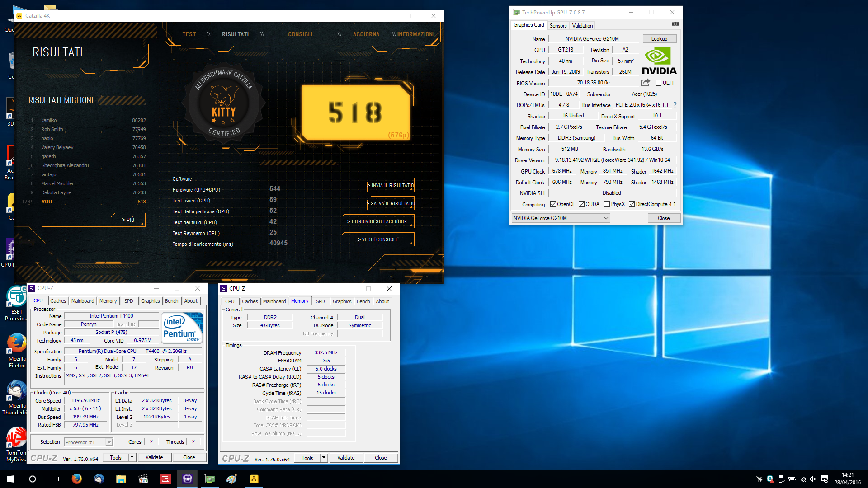Image resolution: width=868 pixels, height=488 pixels.
Task: Click the BIOS export share icon in GPU-Z
Action: click(x=645, y=83)
